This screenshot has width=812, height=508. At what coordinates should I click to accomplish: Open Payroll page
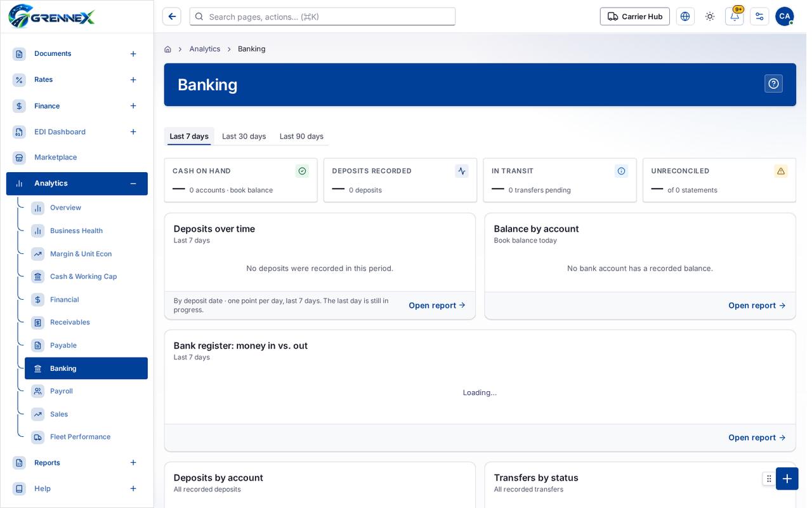pos(86,391)
